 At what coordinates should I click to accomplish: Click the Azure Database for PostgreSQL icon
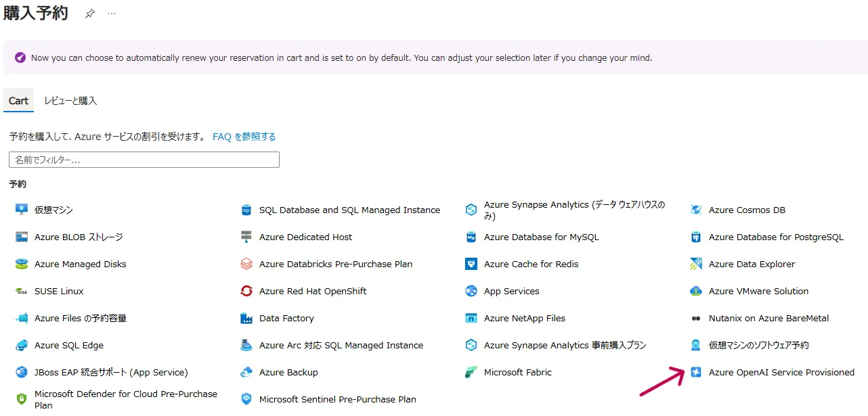coord(696,237)
